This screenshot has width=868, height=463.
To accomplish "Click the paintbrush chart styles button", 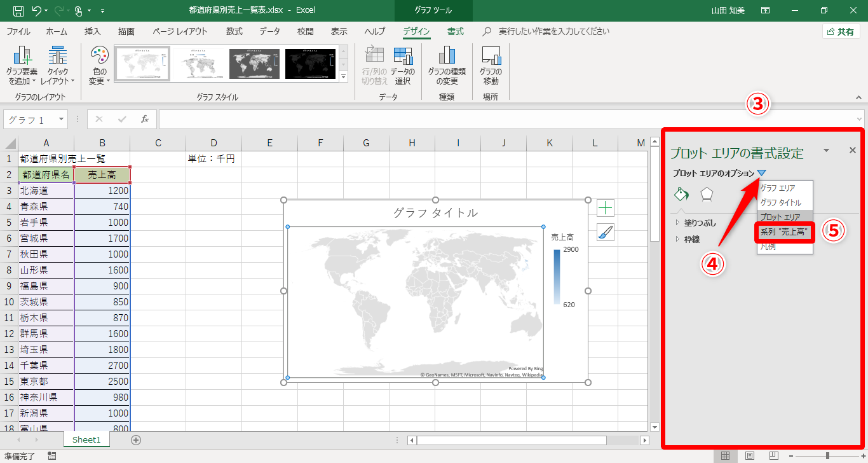I will point(606,233).
